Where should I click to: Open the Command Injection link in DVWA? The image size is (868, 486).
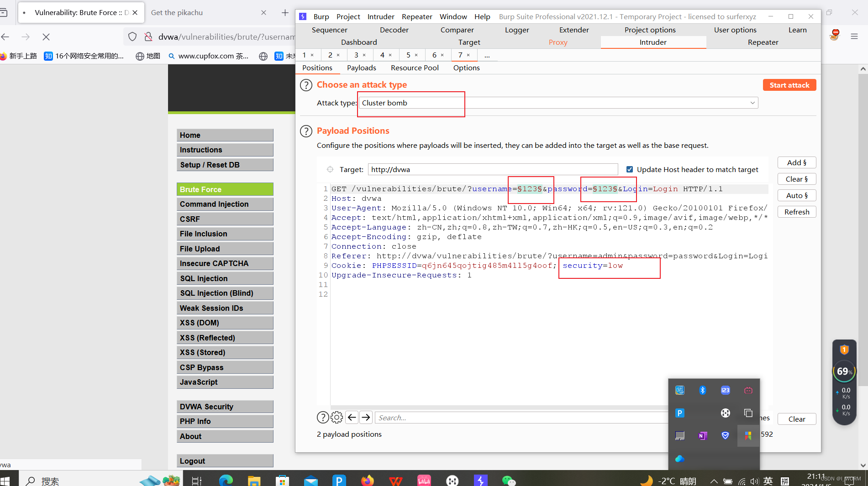[x=225, y=204]
